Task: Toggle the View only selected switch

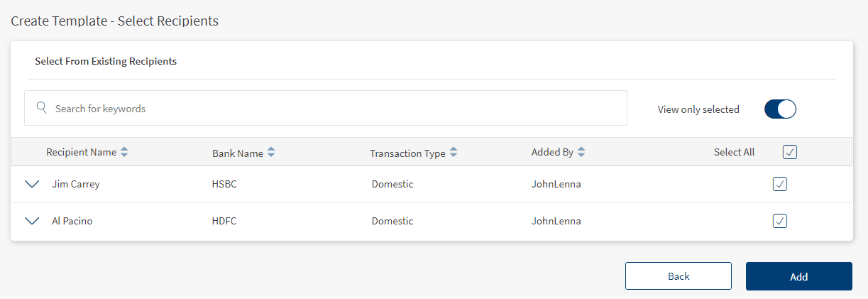Action: [780, 109]
